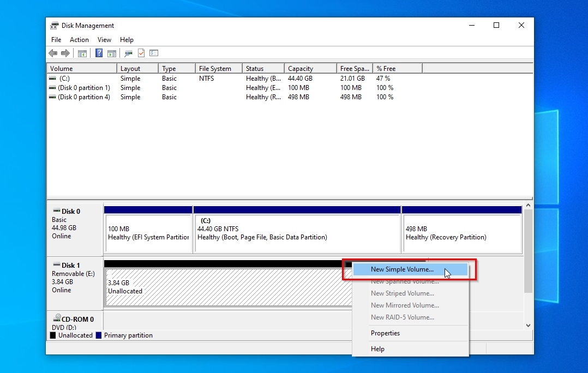Close the Disk Management window
The image size is (588, 373).
(521, 25)
